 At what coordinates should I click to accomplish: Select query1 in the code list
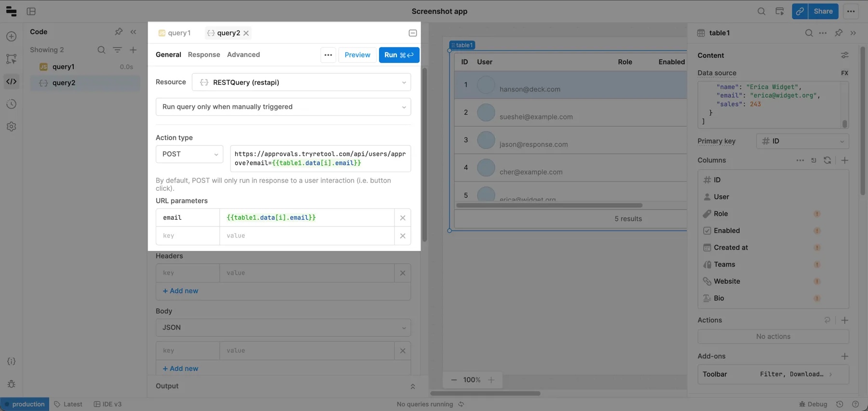[x=85, y=67]
